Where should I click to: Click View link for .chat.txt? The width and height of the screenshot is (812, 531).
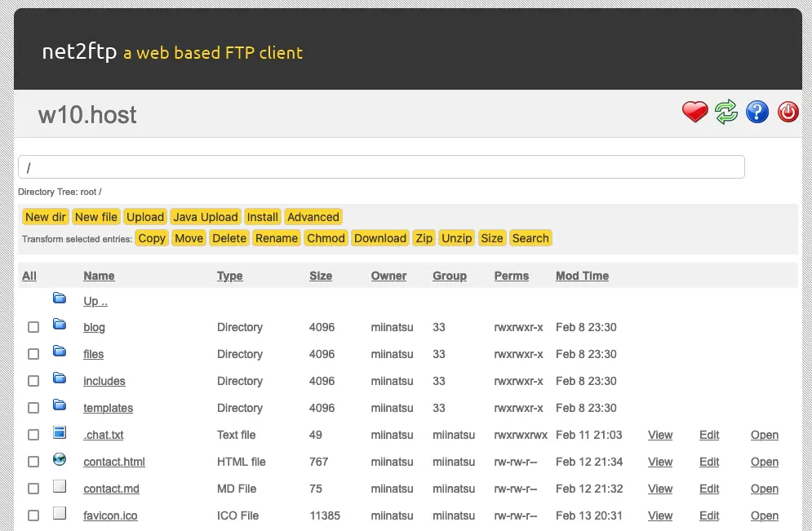[660, 435]
